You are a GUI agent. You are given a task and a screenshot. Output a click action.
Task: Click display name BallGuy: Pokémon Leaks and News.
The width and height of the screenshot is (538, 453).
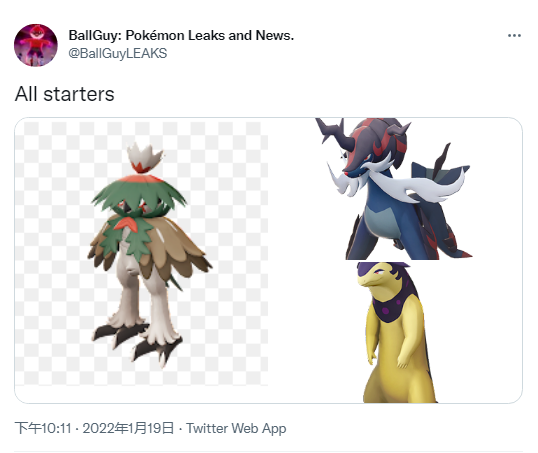(x=181, y=35)
